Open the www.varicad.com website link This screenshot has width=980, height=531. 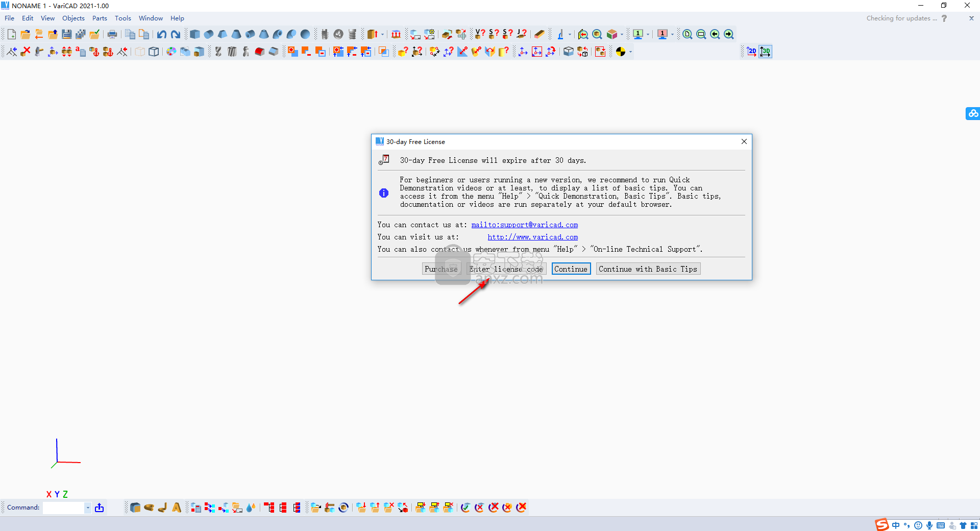pos(533,237)
